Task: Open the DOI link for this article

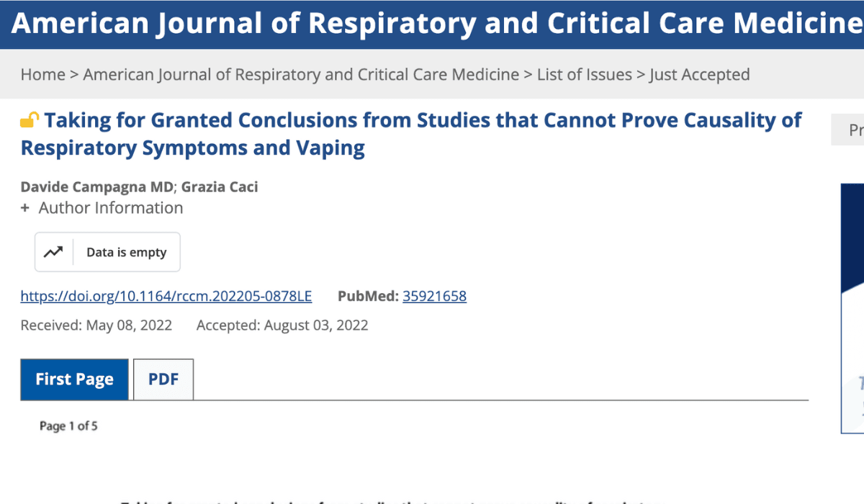Action: 166,296
